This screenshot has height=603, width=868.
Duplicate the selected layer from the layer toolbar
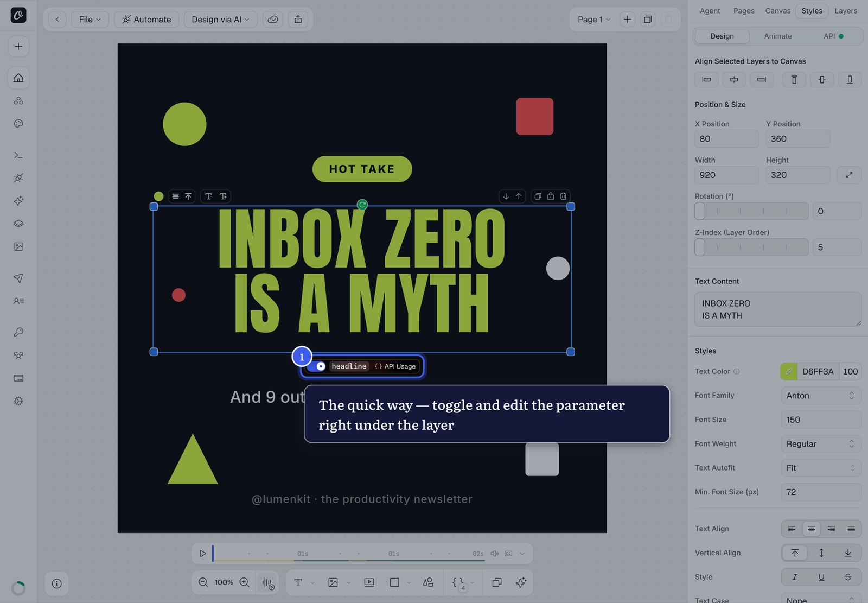pos(538,196)
